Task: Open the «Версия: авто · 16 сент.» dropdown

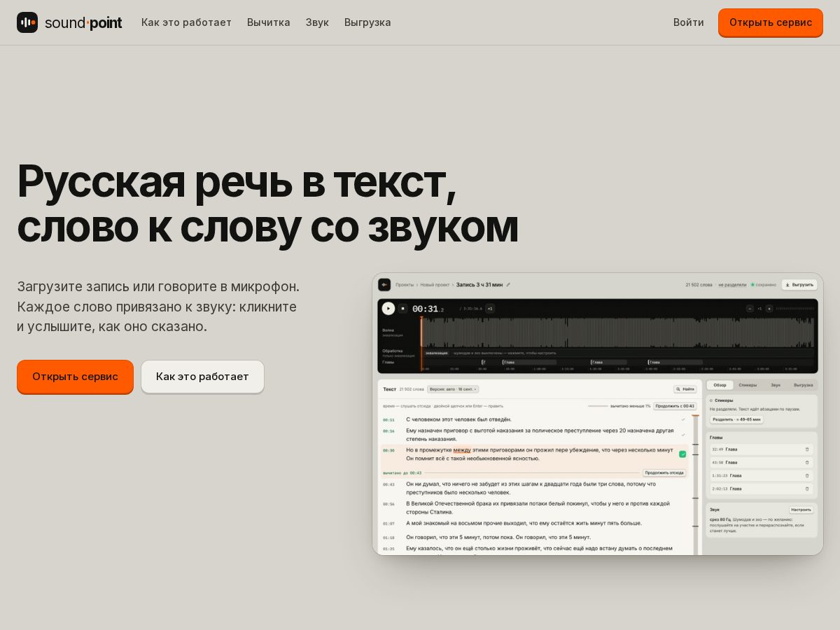Action: point(453,389)
